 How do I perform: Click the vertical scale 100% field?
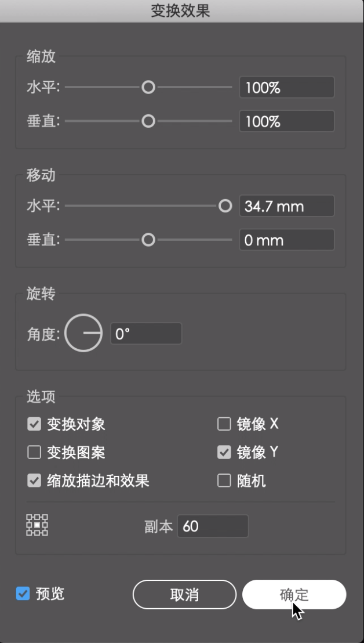point(286,121)
